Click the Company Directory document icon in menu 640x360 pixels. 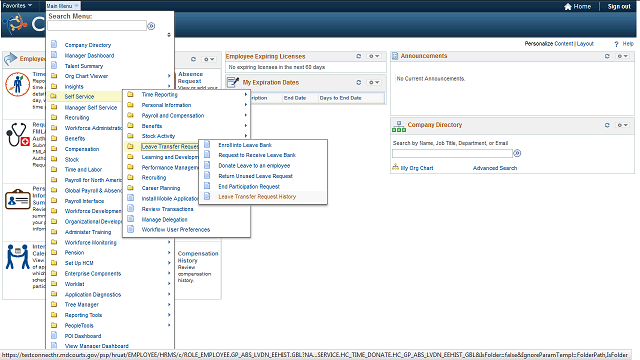54,44
